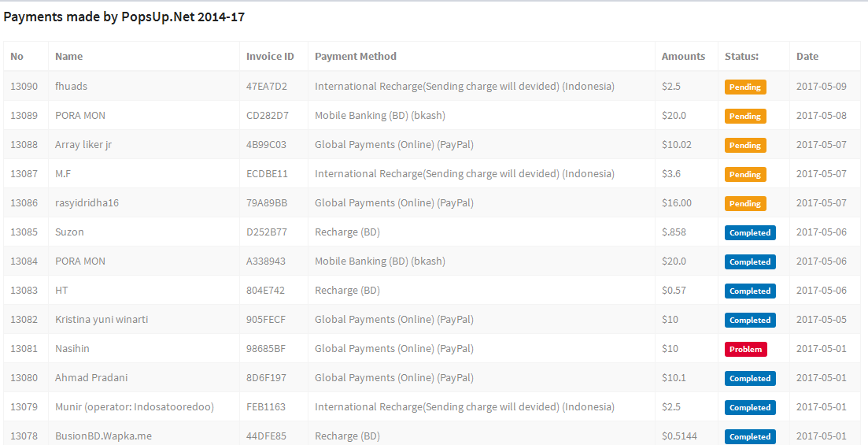Click invoice ID 905FECF
Image resolution: width=868 pixels, height=445 pixels.
tap(266, 319)
